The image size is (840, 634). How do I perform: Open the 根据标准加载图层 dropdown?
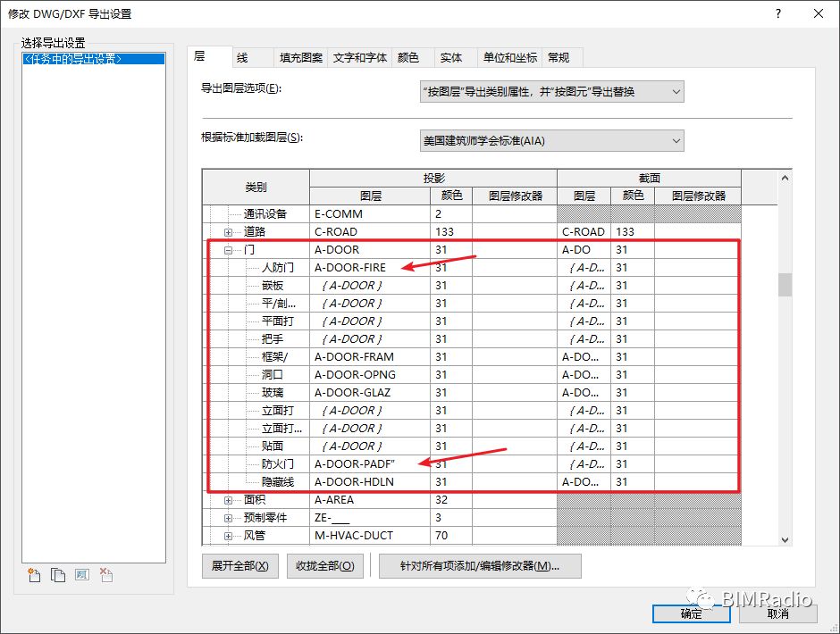coord(551,141)
